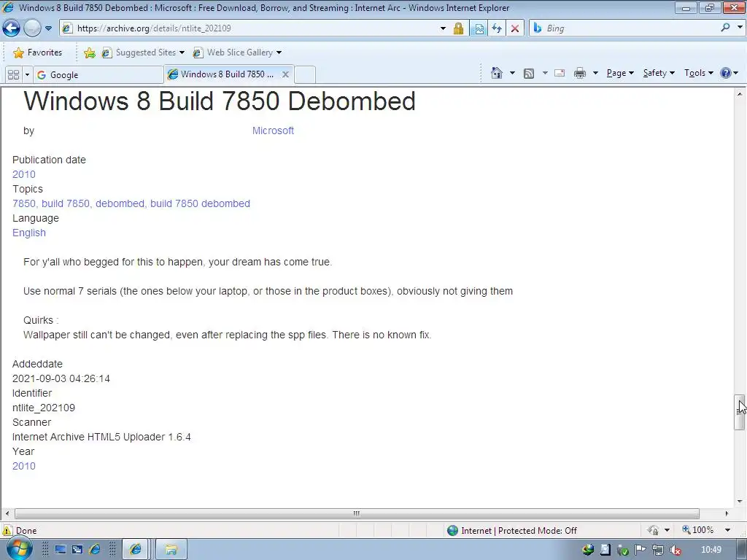
Task: Click the vertical scrollbar up arrow
Action: click(740, 94)
